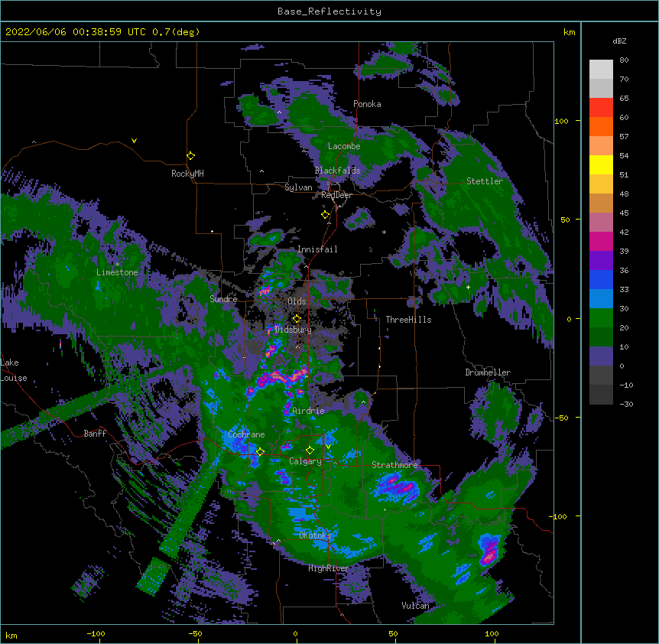
Task: Click the Base_Reflectivity title text
Action: [329, 11]
